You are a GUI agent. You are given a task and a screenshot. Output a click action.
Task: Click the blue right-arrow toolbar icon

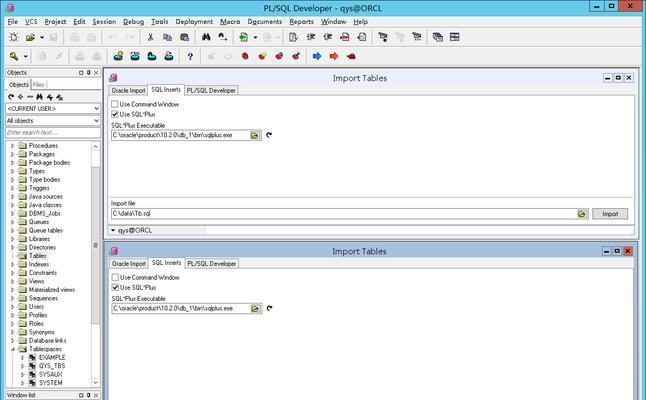pyautogui.click(x=317, y=56)
